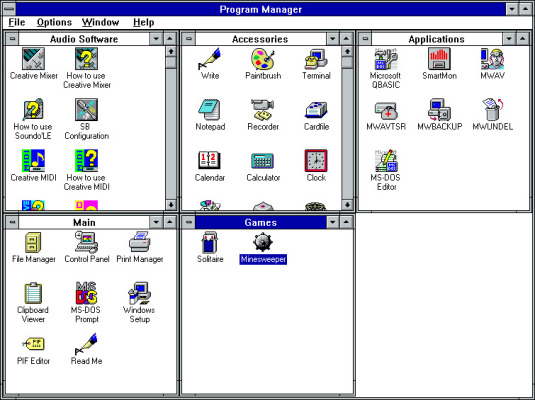Open the Window menu
Screen dimensions: 535x400
(x=100, y=22)
